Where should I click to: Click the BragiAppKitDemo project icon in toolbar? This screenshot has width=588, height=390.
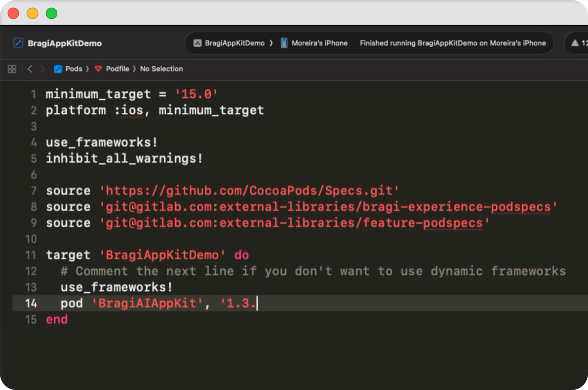pyautogui.click(x=18, y=43)
